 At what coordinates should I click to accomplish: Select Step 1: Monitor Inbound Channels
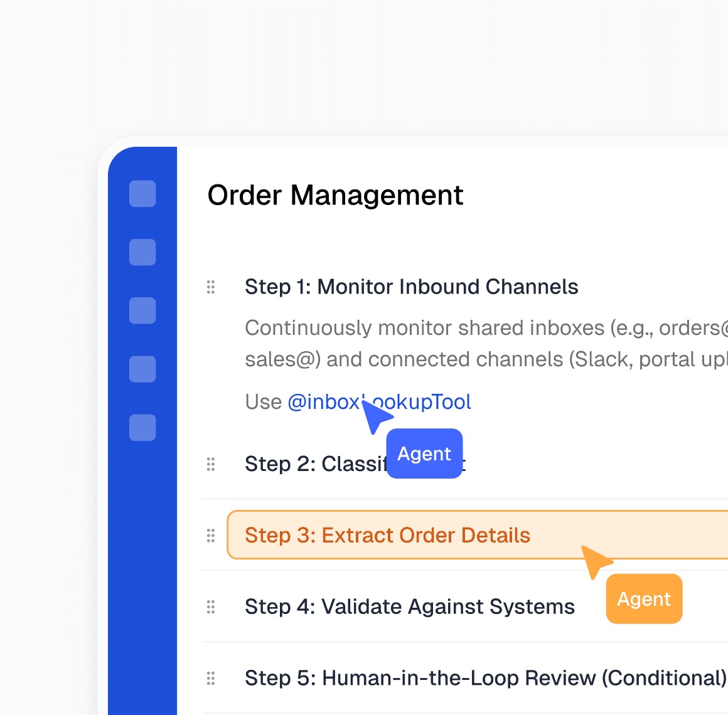click(x=411, y=287)
